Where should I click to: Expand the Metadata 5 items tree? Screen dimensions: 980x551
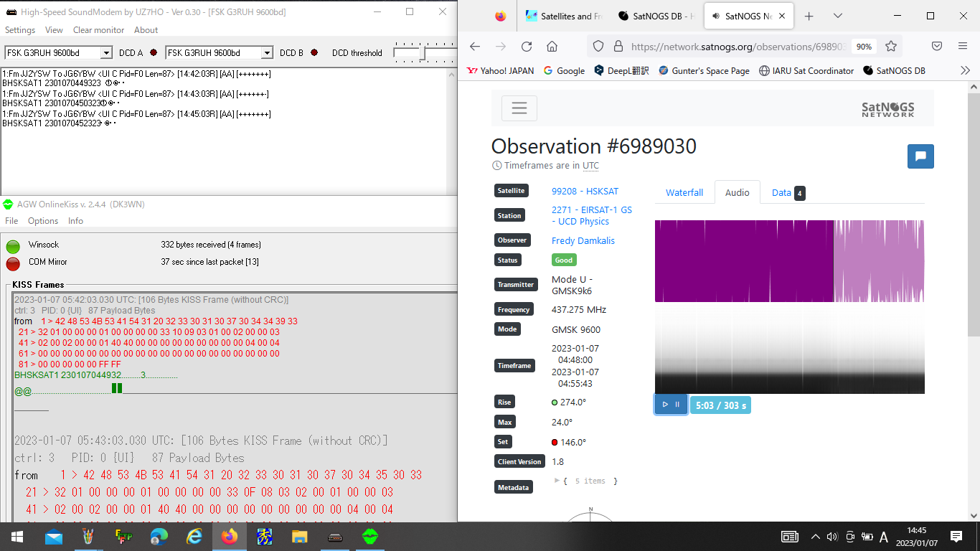coord(557,481)
